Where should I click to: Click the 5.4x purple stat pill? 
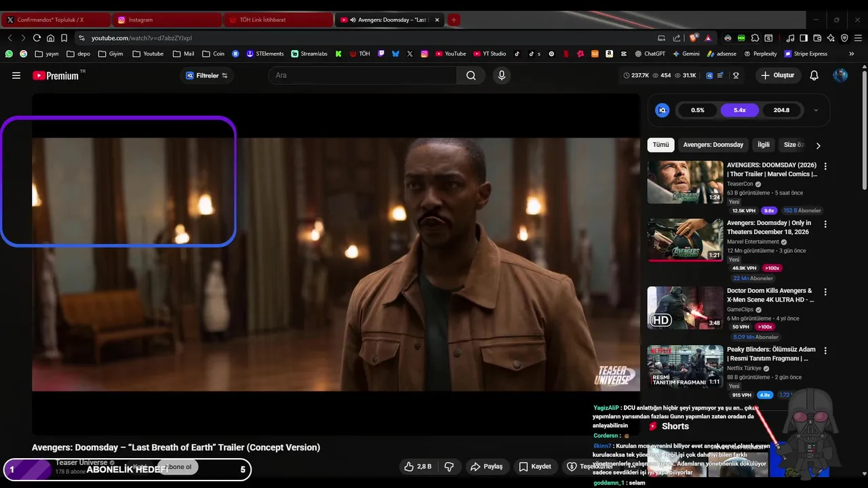(x=740, y=110)
